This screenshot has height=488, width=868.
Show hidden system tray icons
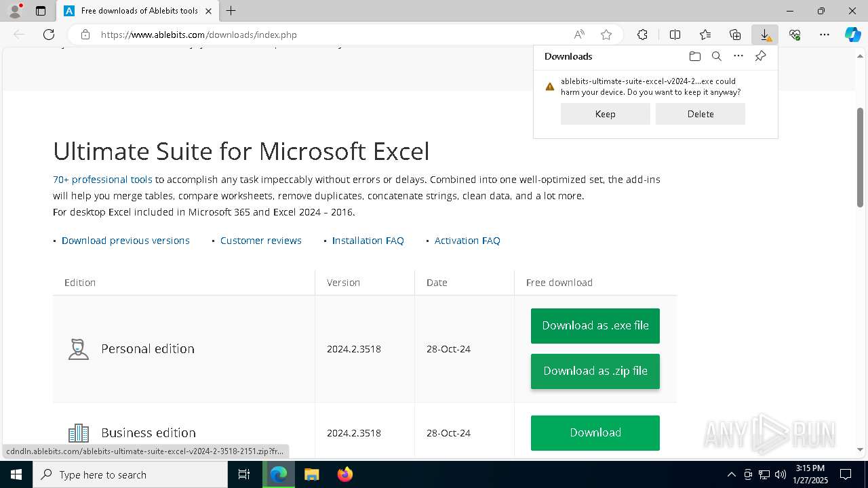click(x=731, y=474)
